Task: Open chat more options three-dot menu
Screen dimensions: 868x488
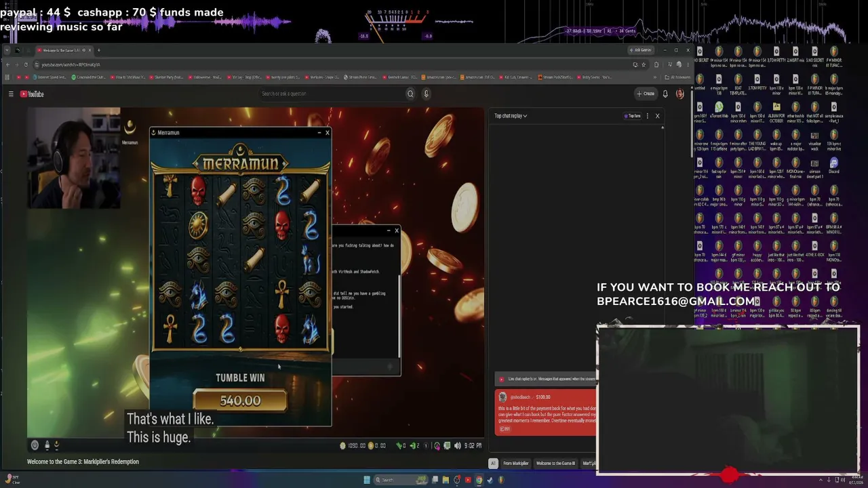Action: click(x=648, y=116)
